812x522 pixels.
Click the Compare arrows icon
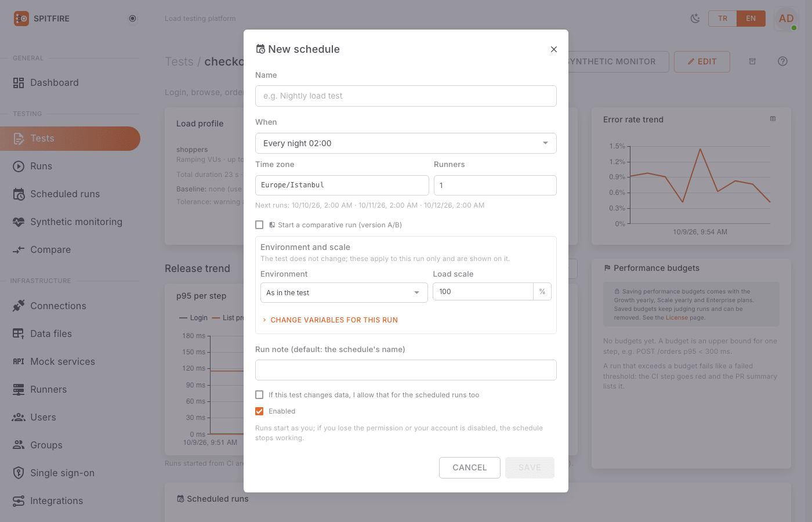coord(19,250)
